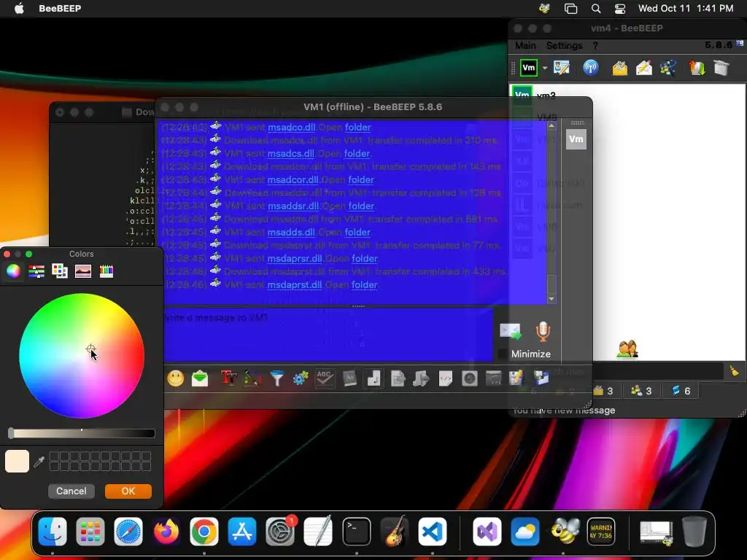Image resolution: width=747 pixels, height=560 pixels.
Task: Click the green open-envelope icon in chat toolbar
Action: pos(200,378)
